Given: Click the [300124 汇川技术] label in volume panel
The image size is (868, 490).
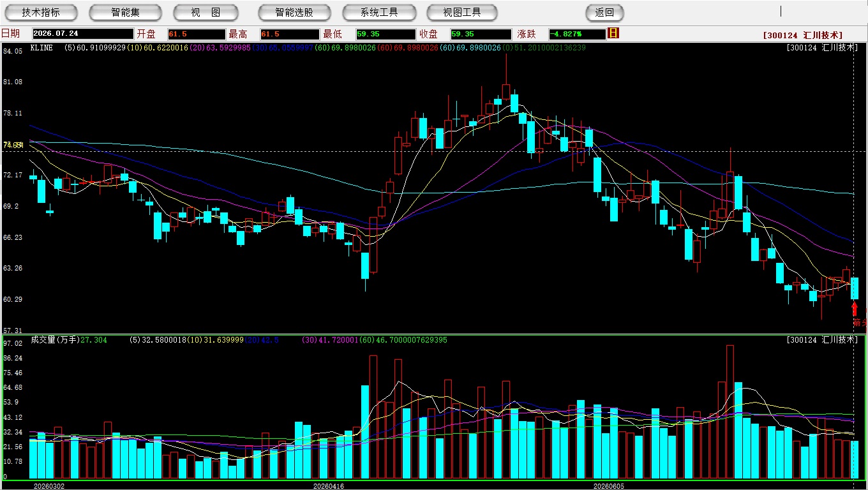Looking at the screenshot, I should point(822,340).
